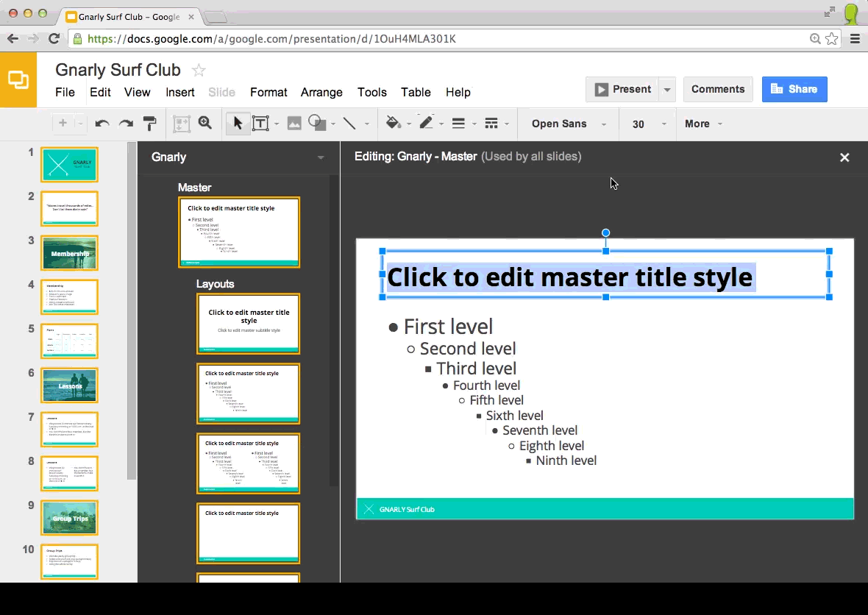868x615 pixels.
Task: Choose the Text box tool
Action: [260, 124]
